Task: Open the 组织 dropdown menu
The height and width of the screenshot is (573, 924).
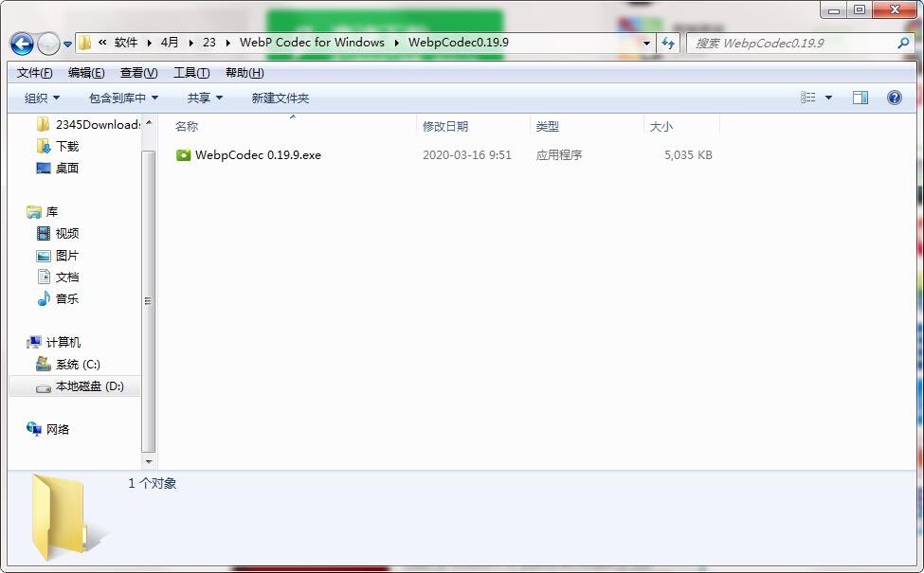Action: pos(42,98)
